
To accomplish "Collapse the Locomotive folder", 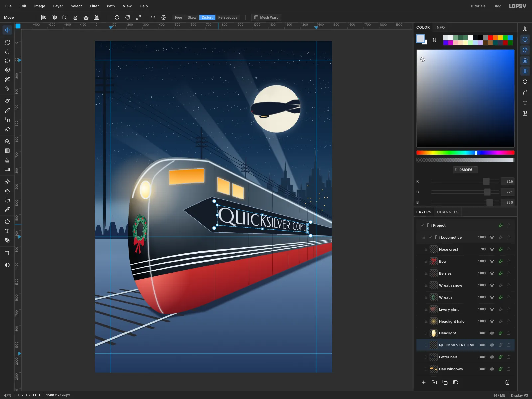I will (x=430, y=237).
